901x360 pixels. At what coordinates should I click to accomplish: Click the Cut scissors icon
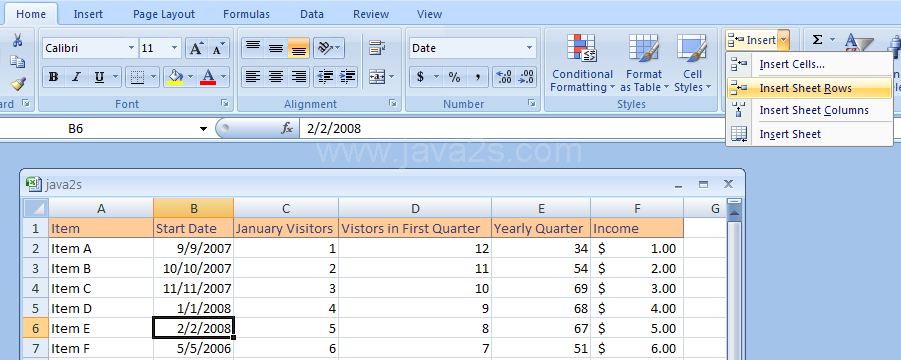[x=17, y=40]
